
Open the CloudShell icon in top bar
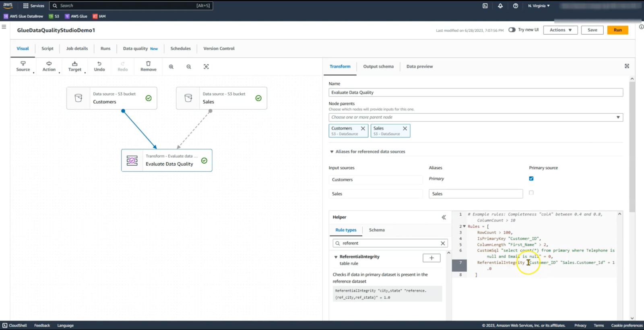[485, 6]
